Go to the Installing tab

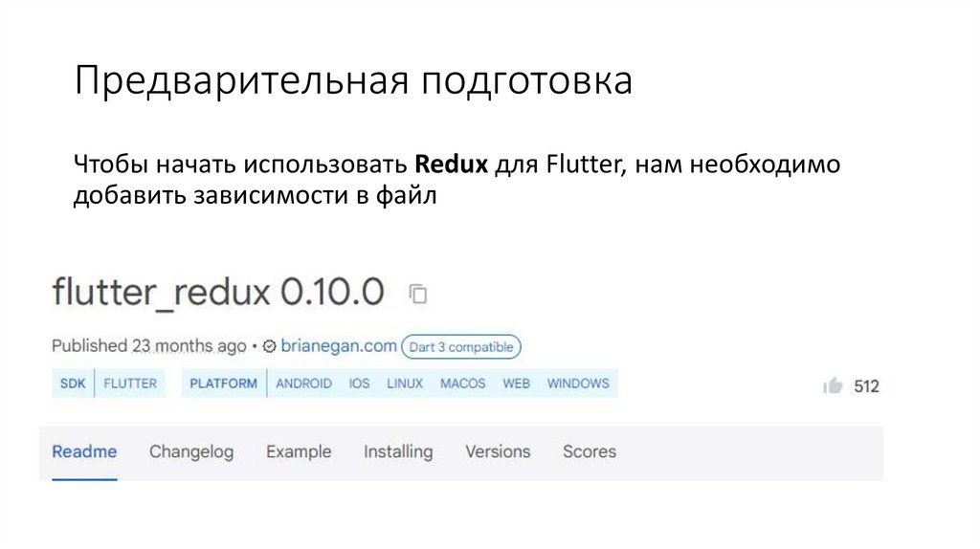point(398,451)
